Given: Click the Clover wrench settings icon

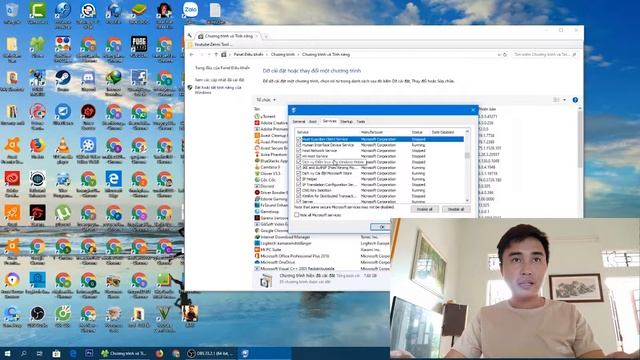Looking at the screenshot, I should tap(190, 36).
